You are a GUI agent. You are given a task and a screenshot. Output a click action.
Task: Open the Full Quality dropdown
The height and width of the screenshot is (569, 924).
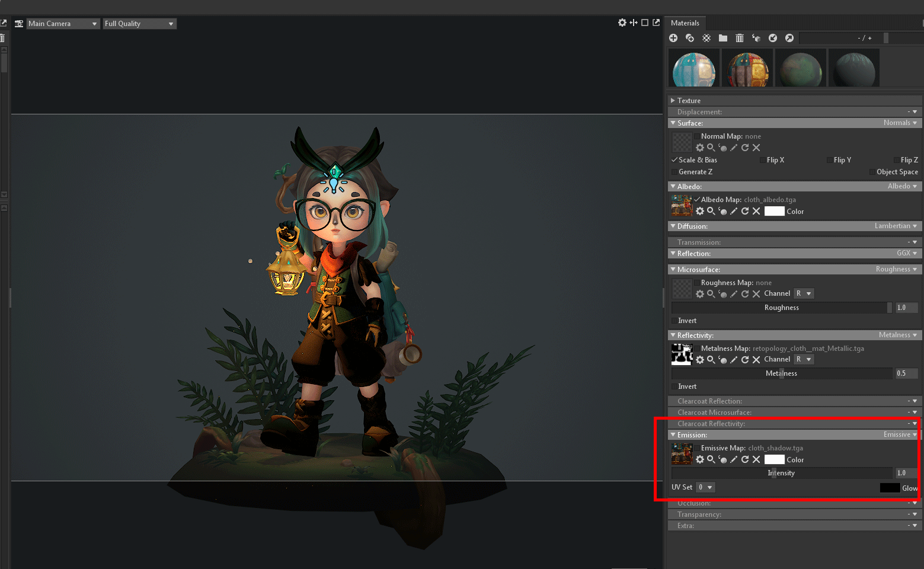point(139,24)
